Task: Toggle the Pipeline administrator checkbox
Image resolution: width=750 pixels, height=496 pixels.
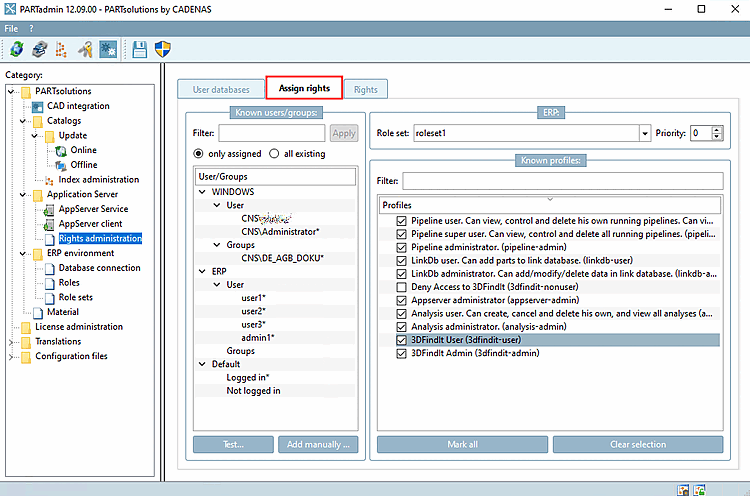Action: [x=401, y=247]
